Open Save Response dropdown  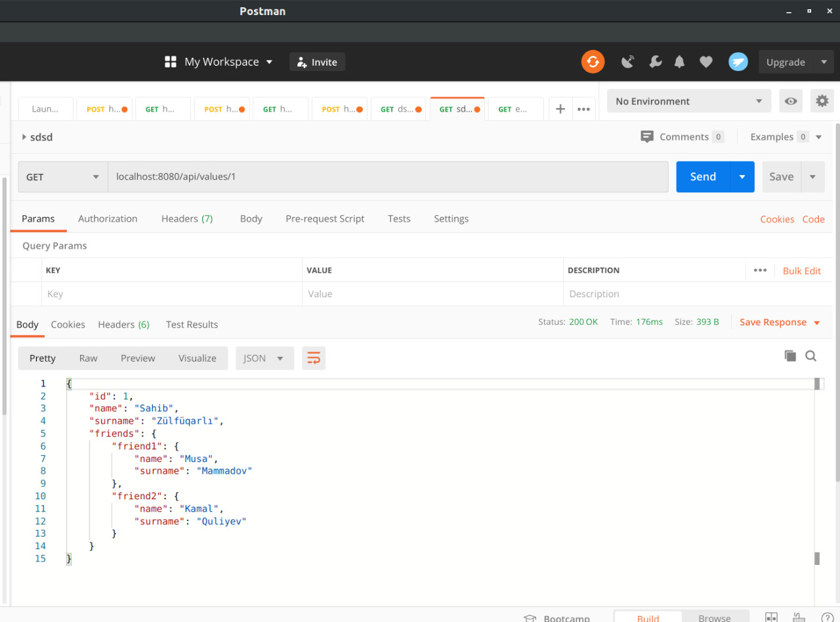780,322
